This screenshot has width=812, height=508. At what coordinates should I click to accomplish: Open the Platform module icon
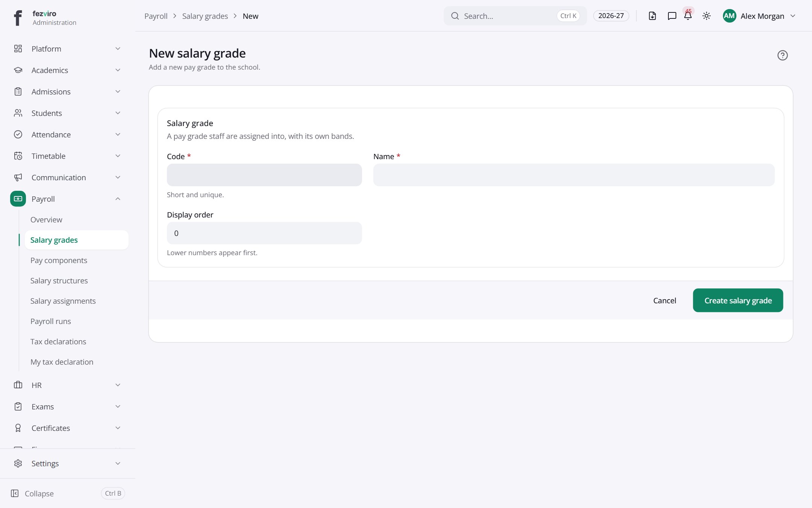coord(18,49)
